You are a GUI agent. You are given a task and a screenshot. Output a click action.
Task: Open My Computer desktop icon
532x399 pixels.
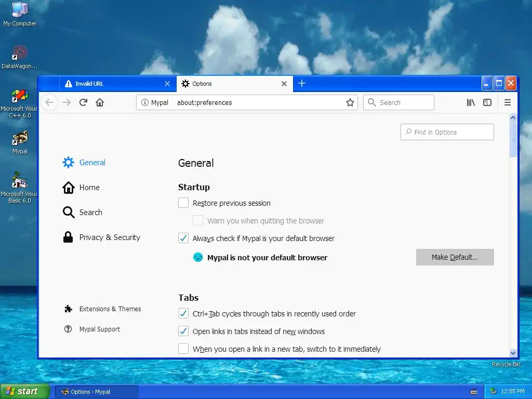[x=20, y=14]
